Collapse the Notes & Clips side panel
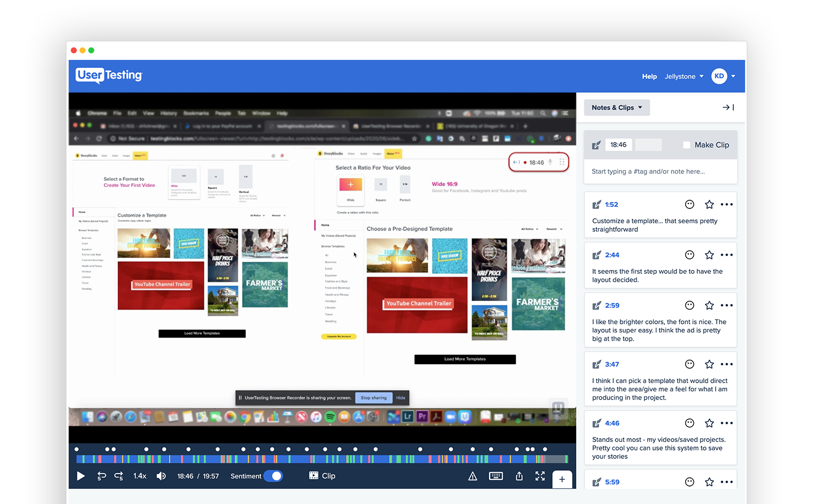The image size is (817, 504). pos(728,108)
